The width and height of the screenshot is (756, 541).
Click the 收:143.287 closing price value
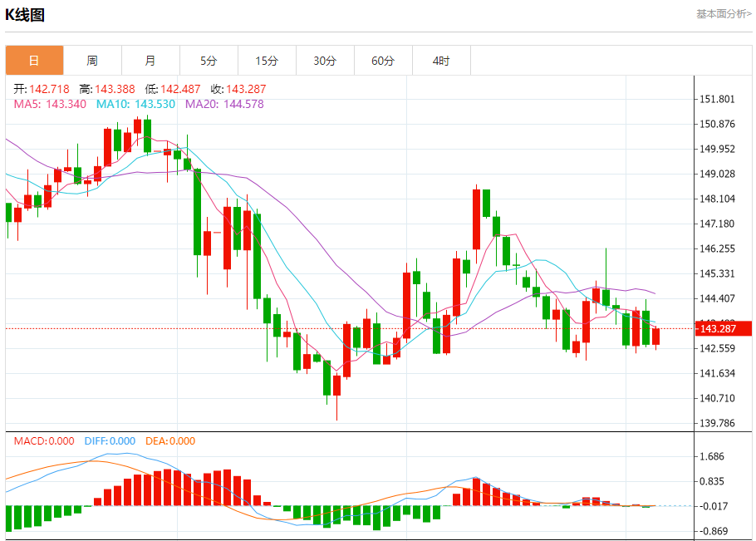pos(238,89)
